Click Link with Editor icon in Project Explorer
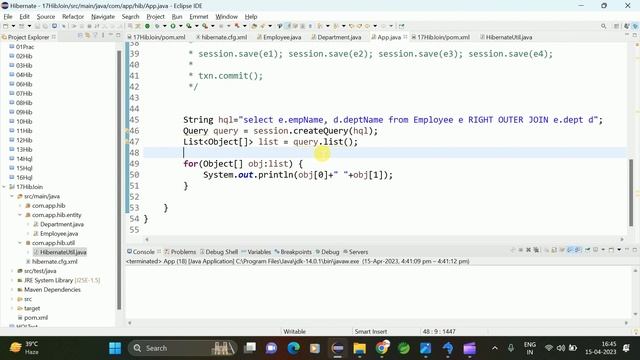Viewport: 640px width, 360px height. coord(87,36)
